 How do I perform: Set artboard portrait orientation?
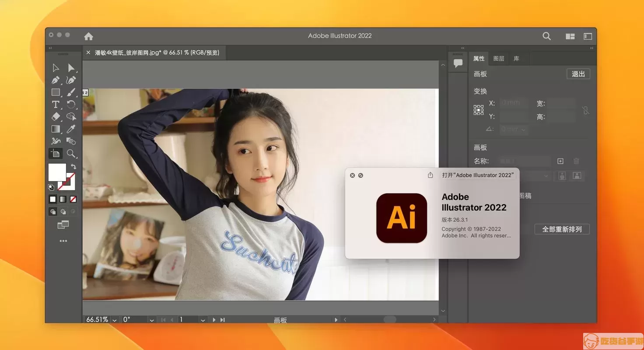click(x=562, y=175)
